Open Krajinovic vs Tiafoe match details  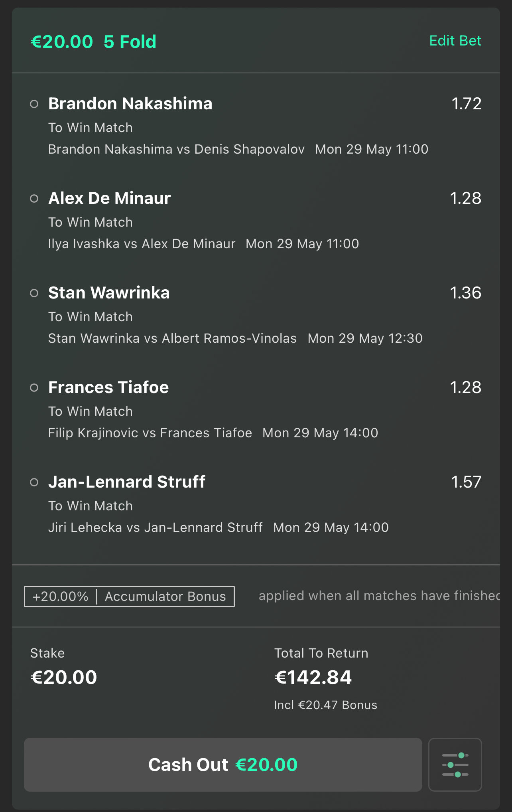[x=150, y=433]
